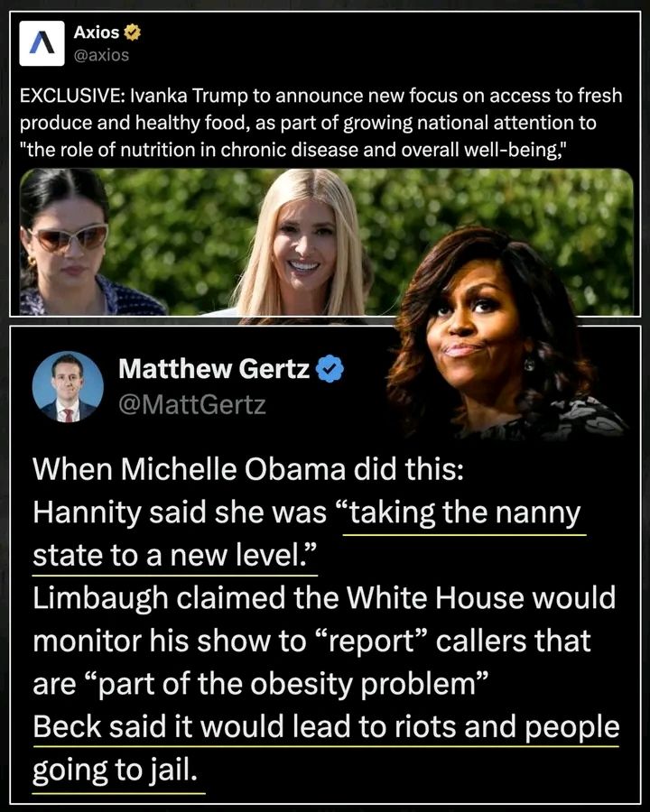650x812 pixels.
Task: Select the line starting 'Limbaugh claimed'
Action: tap(324, 599)
